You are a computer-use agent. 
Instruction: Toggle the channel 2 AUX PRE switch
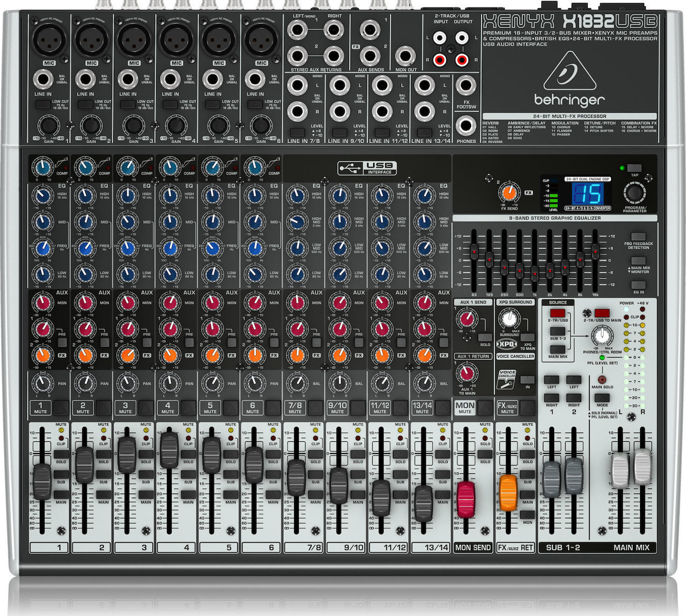click(x=104, y=342)
